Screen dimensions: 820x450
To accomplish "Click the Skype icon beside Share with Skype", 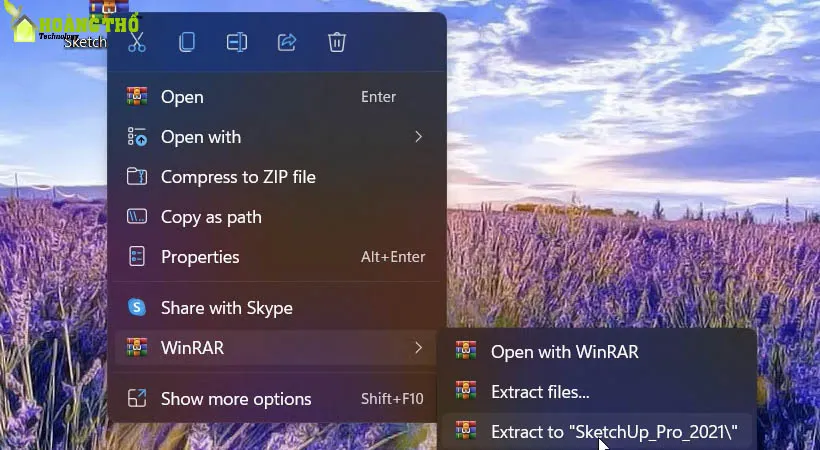I will [x=137, y=308].
